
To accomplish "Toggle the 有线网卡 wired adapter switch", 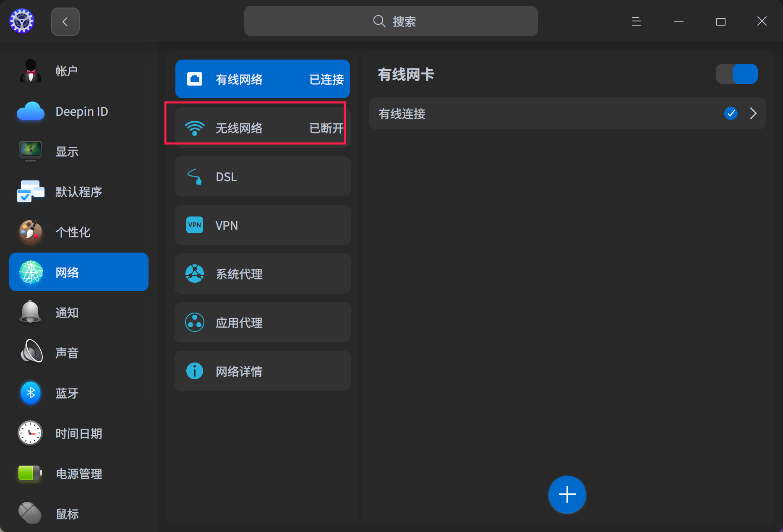I will (x=736, y=74).
